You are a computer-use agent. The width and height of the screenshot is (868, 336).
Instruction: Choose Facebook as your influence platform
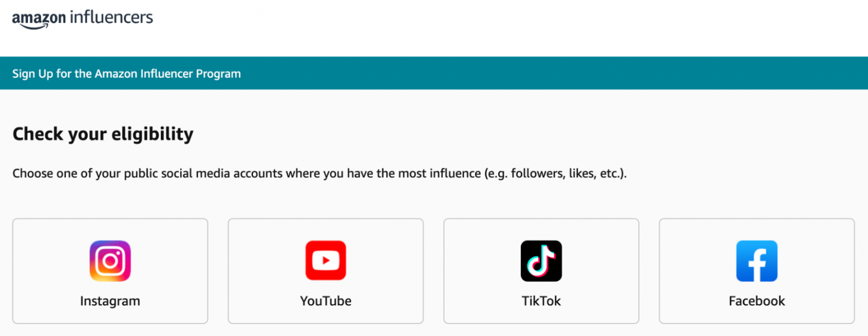coord(757,271)
